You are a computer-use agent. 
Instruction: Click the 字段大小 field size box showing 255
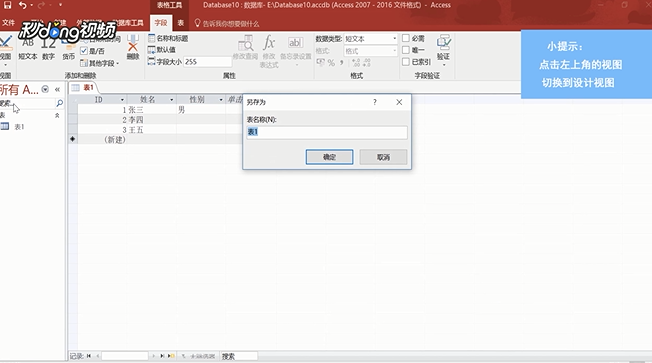coord(207,62)
